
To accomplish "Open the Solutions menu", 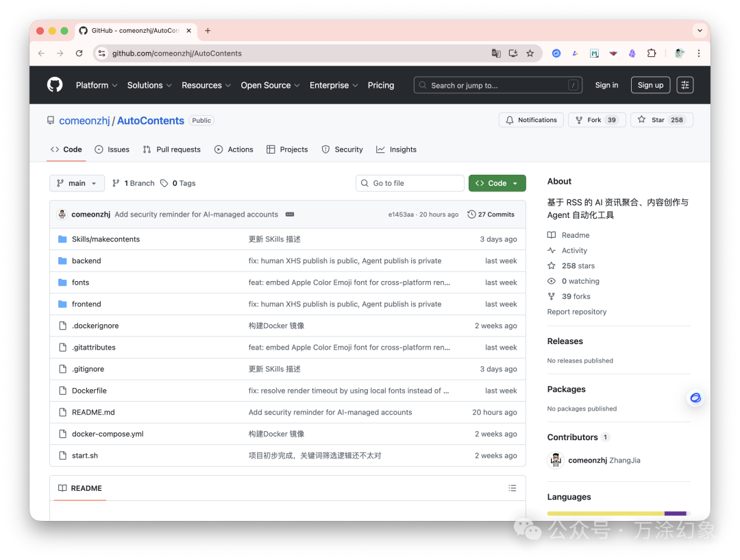I will click(149, 84).
